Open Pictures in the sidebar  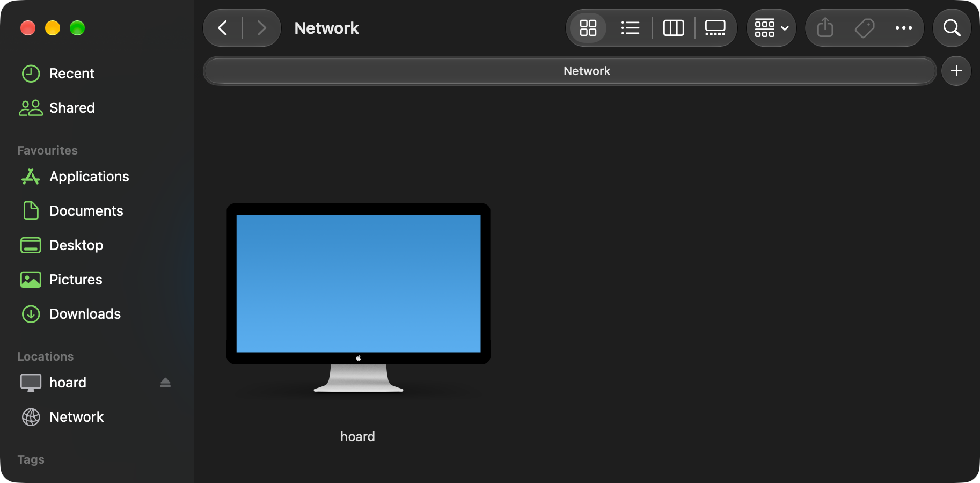(76, 280)
